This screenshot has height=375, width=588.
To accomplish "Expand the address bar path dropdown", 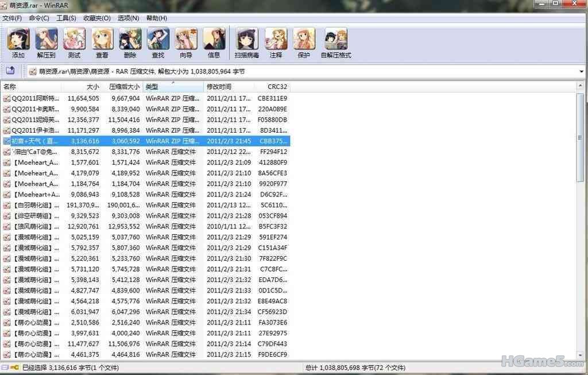I will click(582, 72).
